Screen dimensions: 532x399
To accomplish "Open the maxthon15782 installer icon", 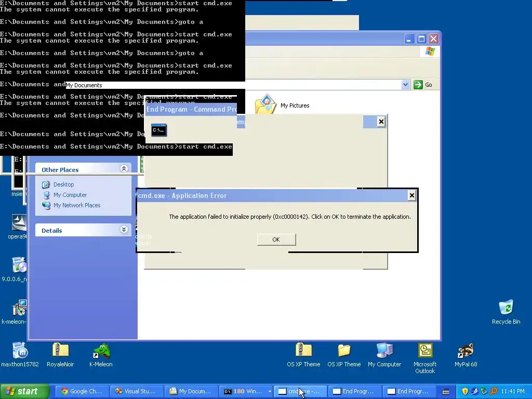I will tap(20, 355).
